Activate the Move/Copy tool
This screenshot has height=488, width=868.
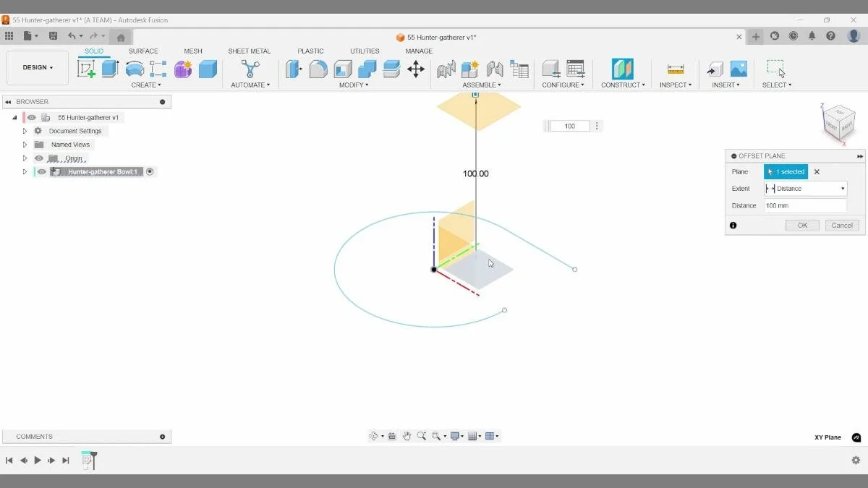pyautogui.click(x=416, y=69)
